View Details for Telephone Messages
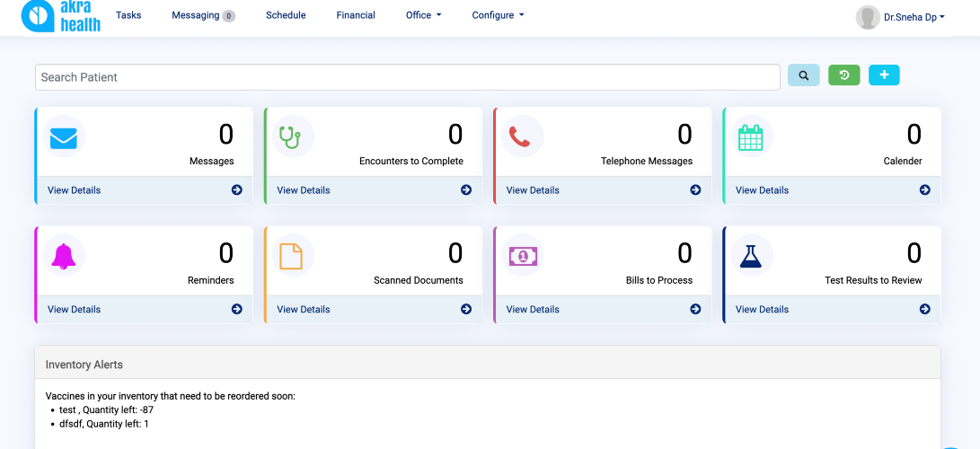 (533, 189)
